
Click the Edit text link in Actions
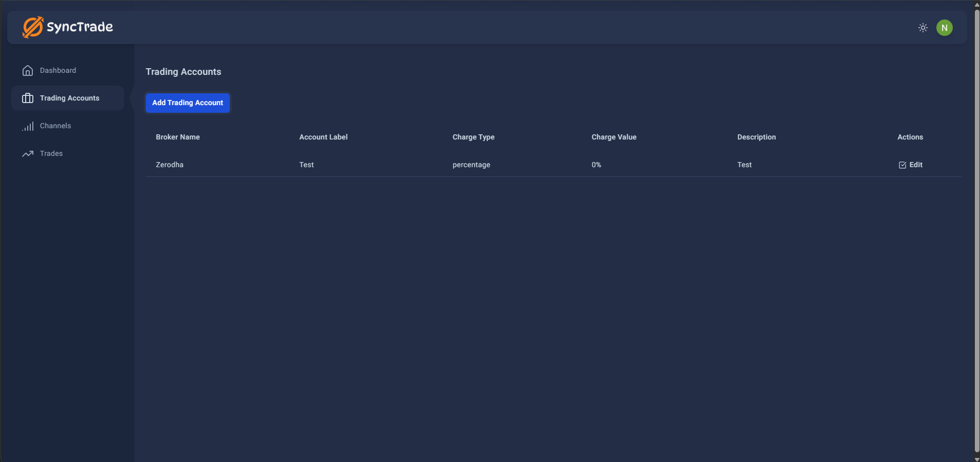click(916, 165)
